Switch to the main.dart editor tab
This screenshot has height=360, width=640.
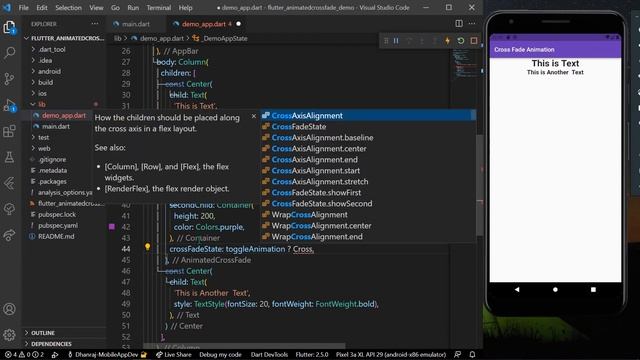136,24
